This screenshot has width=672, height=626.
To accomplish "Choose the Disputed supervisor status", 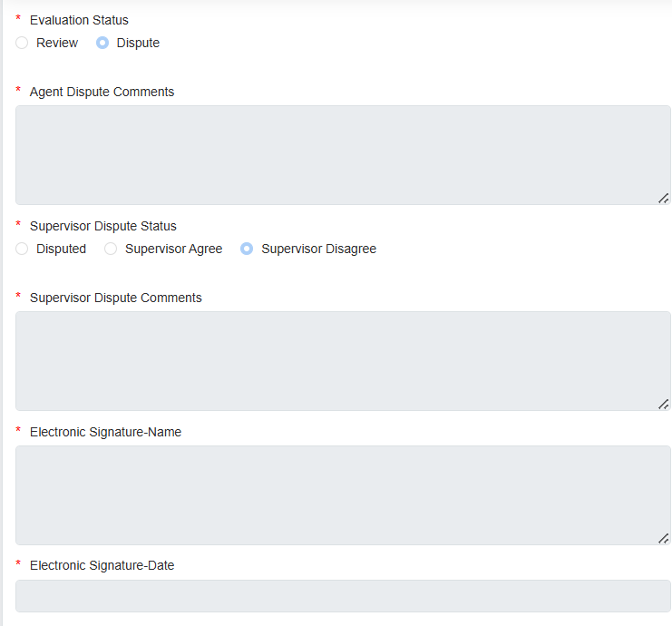I will tap(22, 249).
